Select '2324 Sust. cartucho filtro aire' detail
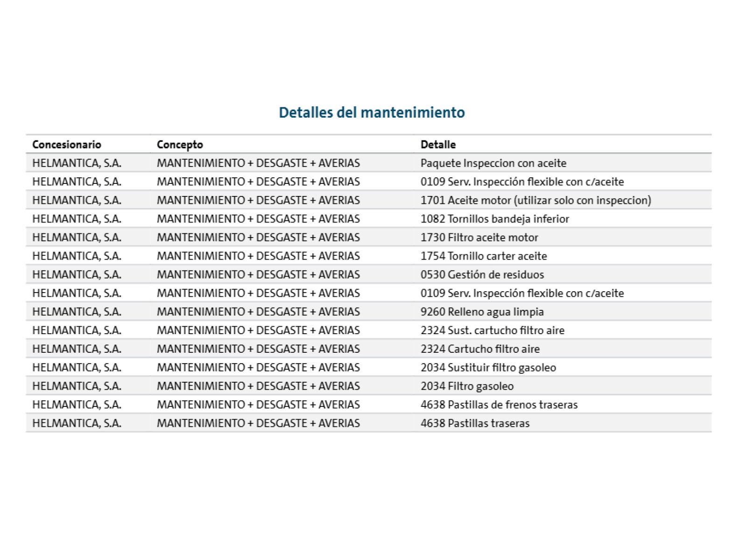The height and width of the screenshot is (560, 747). (x=492, y=330)
